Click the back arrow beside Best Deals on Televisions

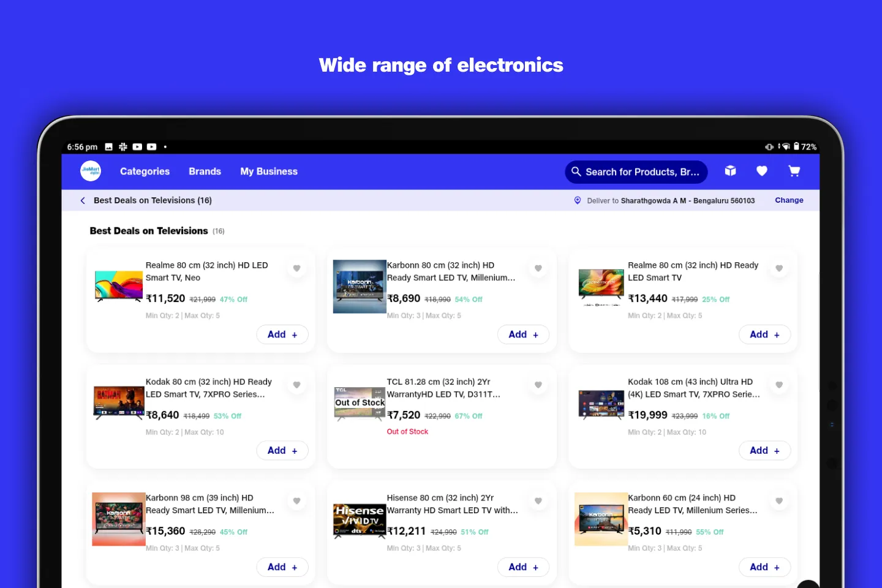pos(82,200)
